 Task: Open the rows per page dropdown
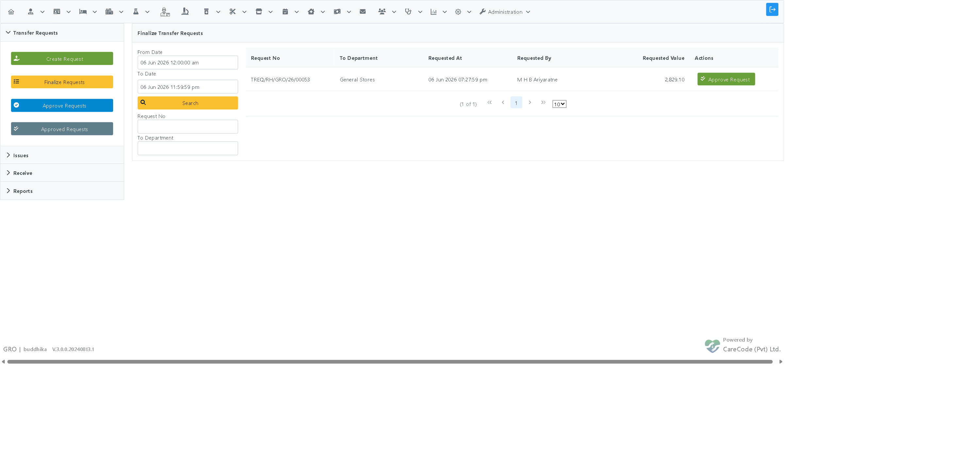tap(559, 104)
